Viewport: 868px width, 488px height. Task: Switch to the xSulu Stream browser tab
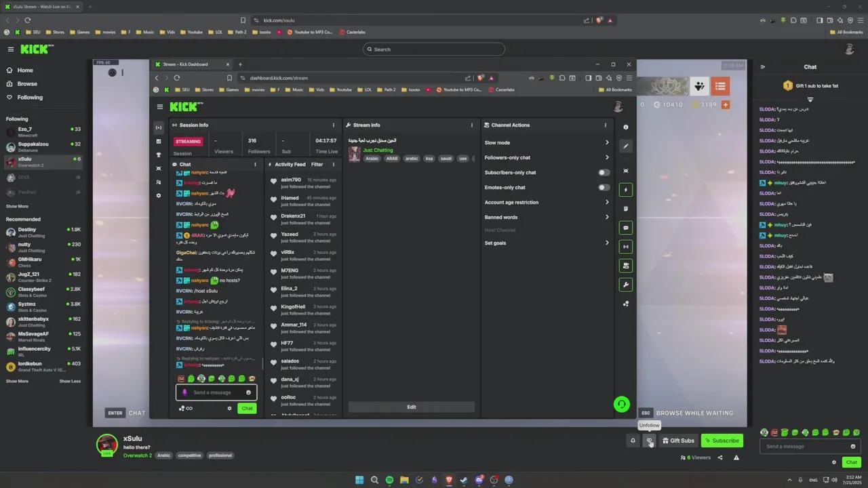point(41,7)
